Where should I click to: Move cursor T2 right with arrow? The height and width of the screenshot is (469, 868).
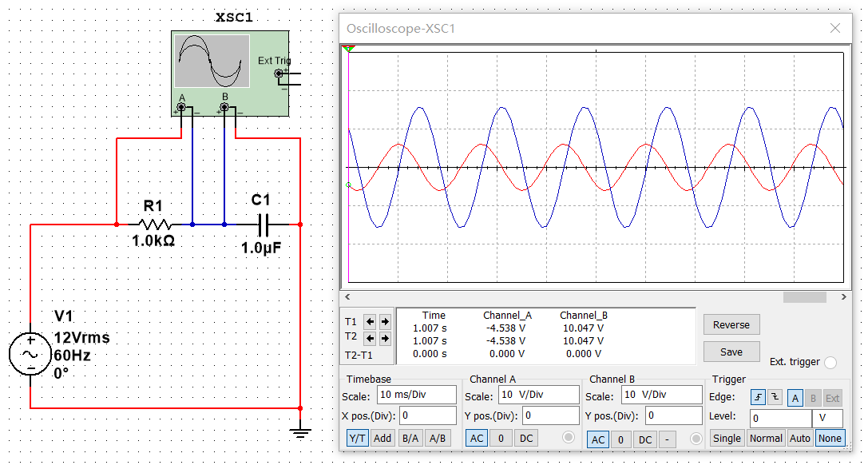(x=385, y=338)
